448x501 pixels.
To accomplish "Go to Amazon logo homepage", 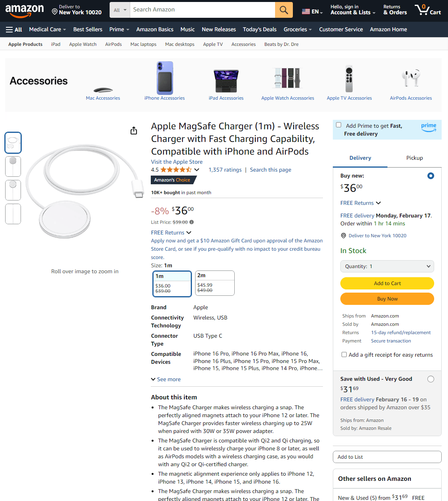I will 25,11.
